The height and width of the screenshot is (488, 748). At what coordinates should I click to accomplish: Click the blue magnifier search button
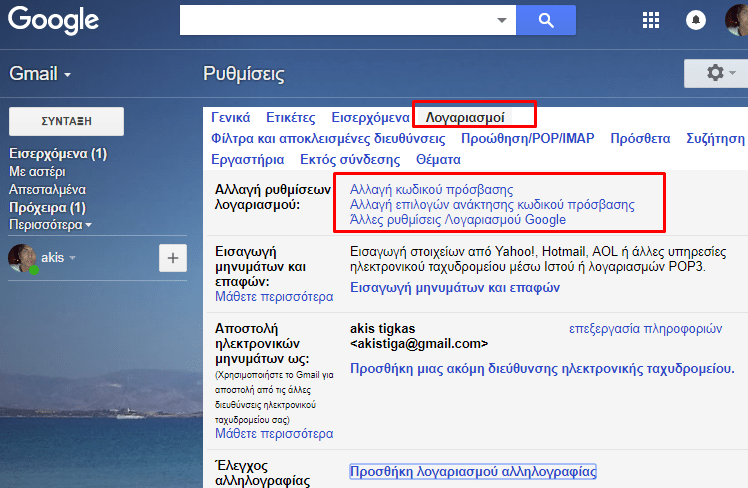point(546,20)
